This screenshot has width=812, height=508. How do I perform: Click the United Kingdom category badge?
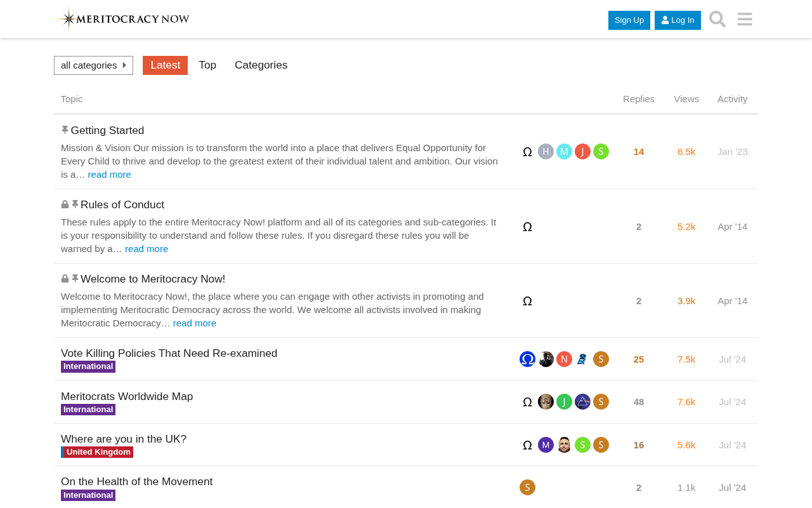[97, 452]
